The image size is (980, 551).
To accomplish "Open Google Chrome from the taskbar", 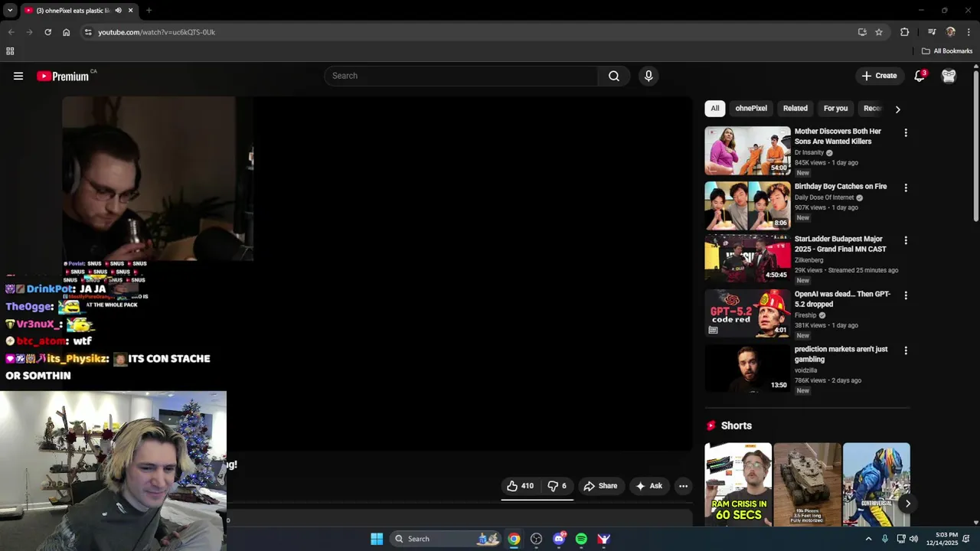I will point(514,539).
